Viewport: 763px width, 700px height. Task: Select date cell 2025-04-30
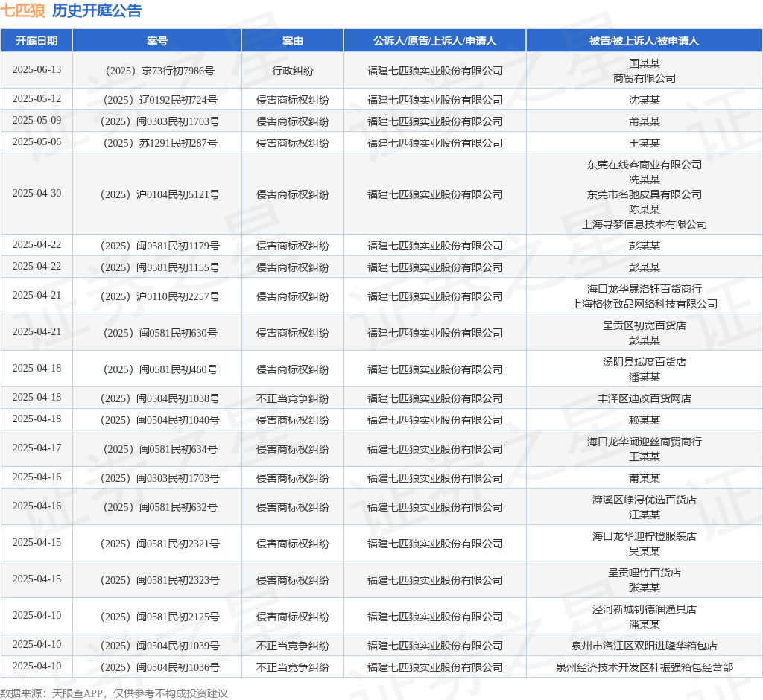(37, 193)
